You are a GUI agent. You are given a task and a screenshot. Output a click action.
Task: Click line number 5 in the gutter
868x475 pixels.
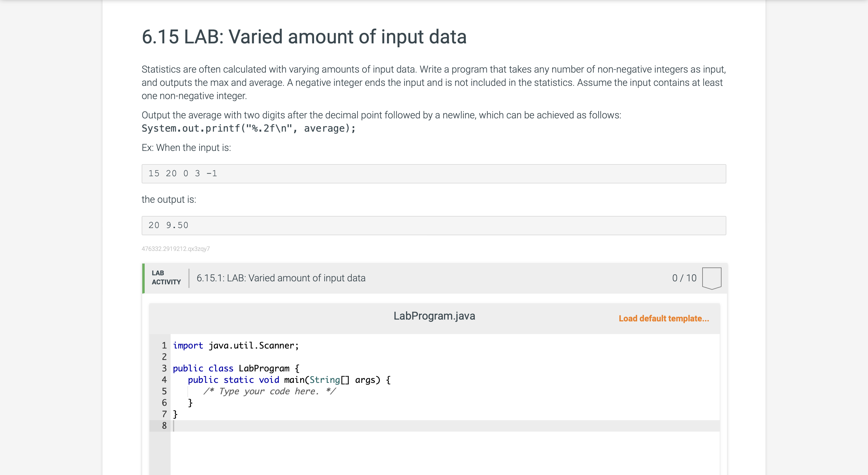click(x=164, y=391)
